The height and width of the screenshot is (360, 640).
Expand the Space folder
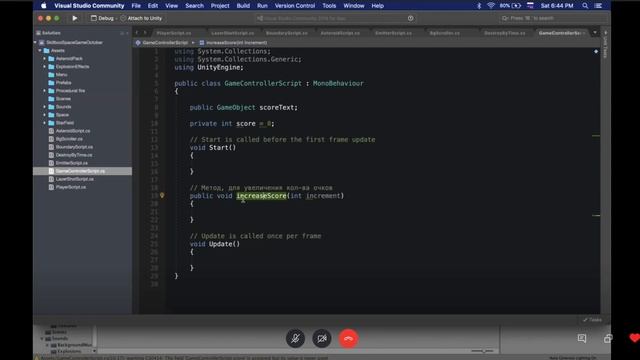45,115
